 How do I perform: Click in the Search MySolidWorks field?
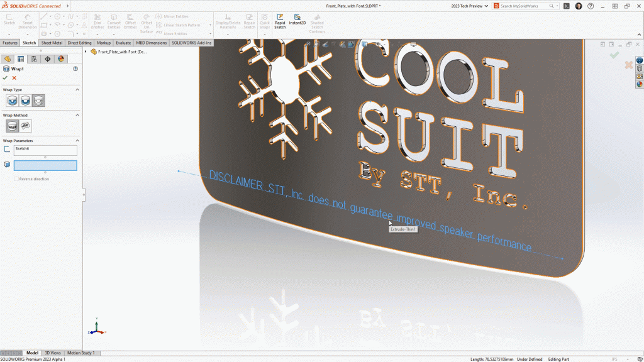525,6
